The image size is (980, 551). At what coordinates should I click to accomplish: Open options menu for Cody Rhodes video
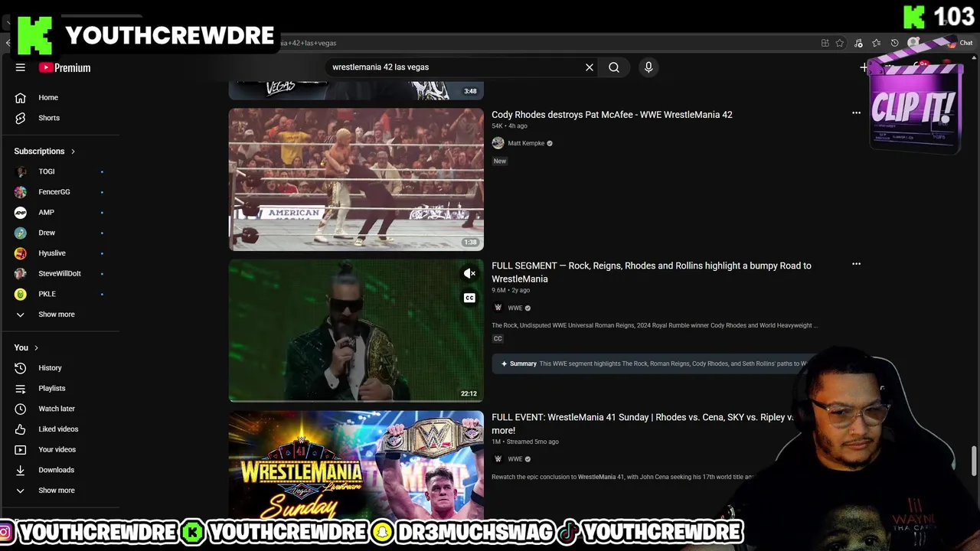pos(856,112)
